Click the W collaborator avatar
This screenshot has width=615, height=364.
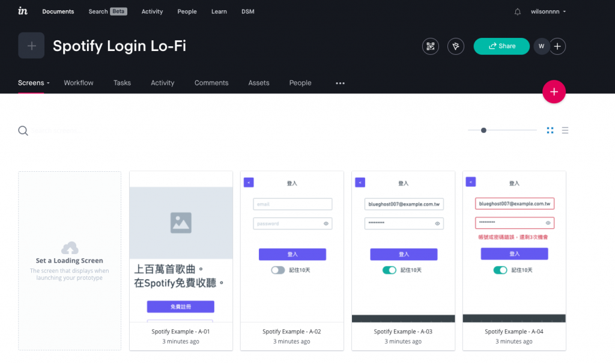(x=541, y=46)
